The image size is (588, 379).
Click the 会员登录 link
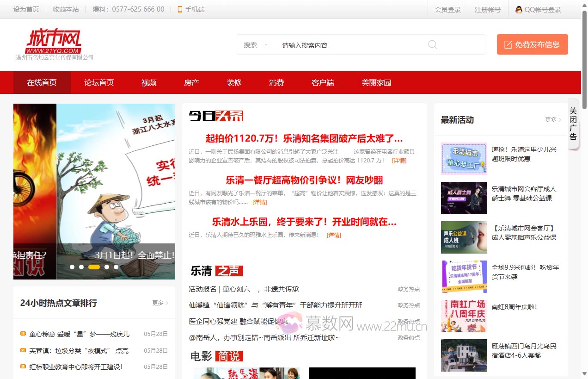tap(447, 9)
